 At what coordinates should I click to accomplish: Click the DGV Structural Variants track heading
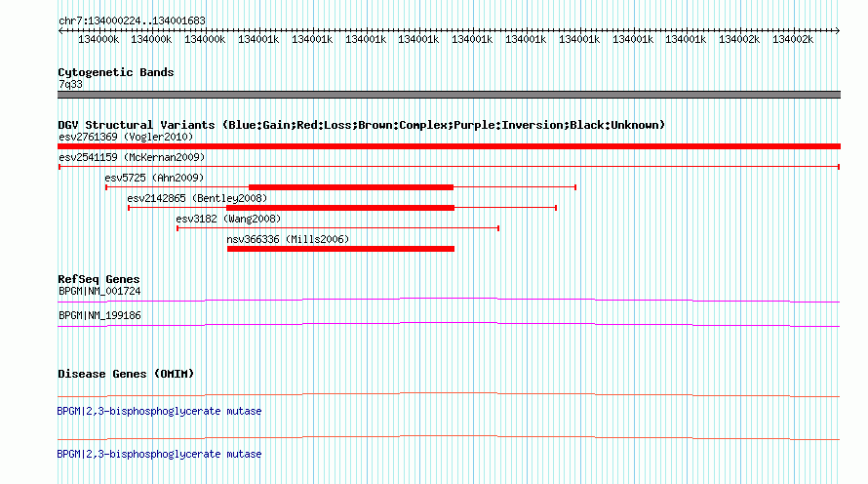point(361,125)
